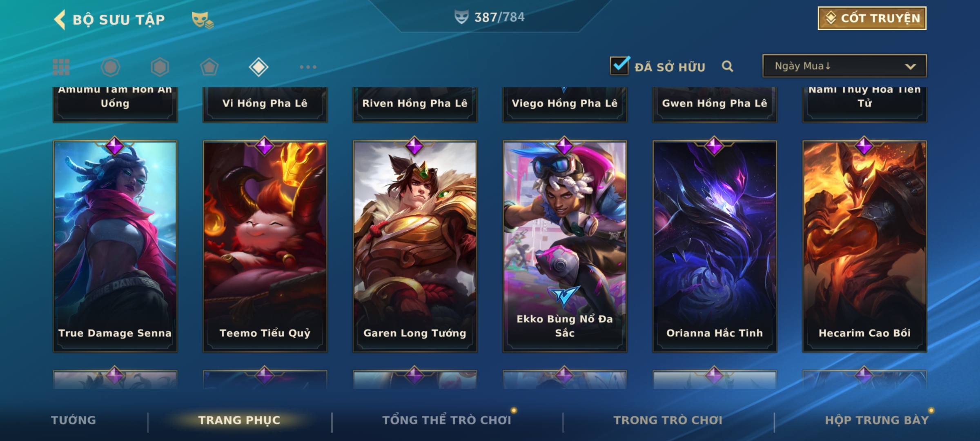Click the golden mask with coins icon
The image size is (980, 441).
203,20
